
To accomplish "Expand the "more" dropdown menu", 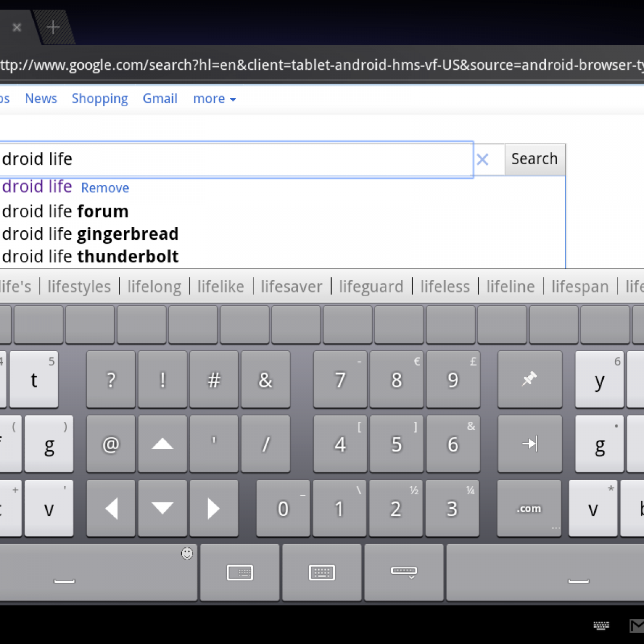I will click(x=214, y=99).
